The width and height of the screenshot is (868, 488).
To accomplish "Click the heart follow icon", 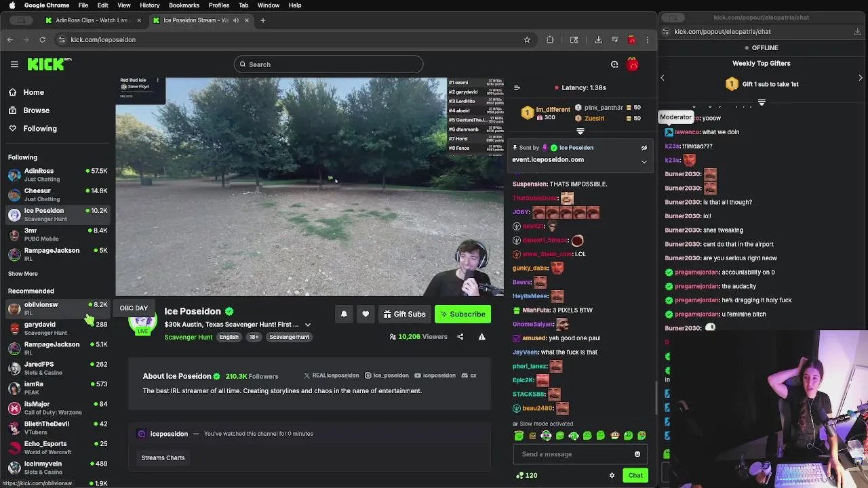I will coord(366,314).
